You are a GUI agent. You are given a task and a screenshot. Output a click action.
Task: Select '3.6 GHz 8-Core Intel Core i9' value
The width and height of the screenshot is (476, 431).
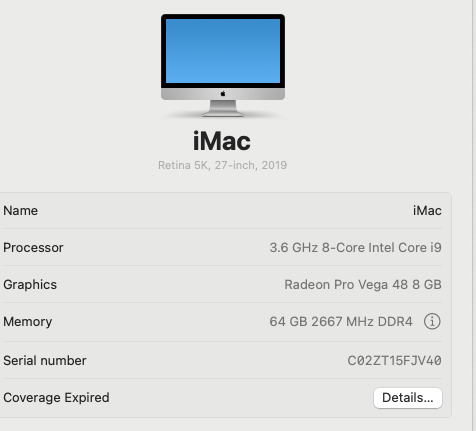point(355,248)
